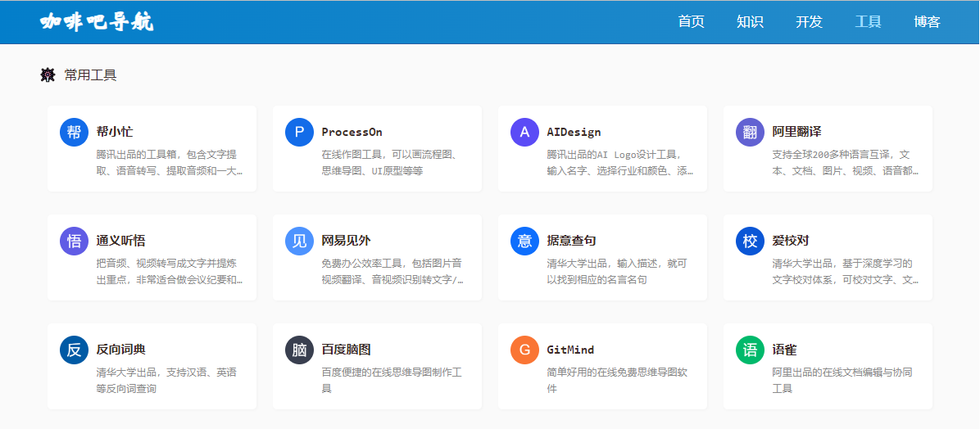The image size is (980, 429).
Task: Click the 咖啡吧导航 site logo
Action: 97,22
